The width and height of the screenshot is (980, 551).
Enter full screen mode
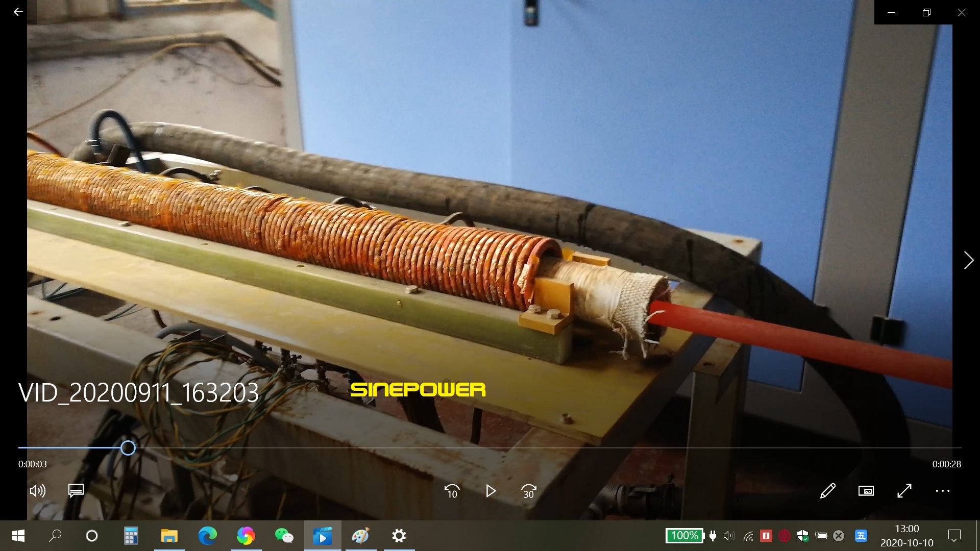[x=904, y=491]
